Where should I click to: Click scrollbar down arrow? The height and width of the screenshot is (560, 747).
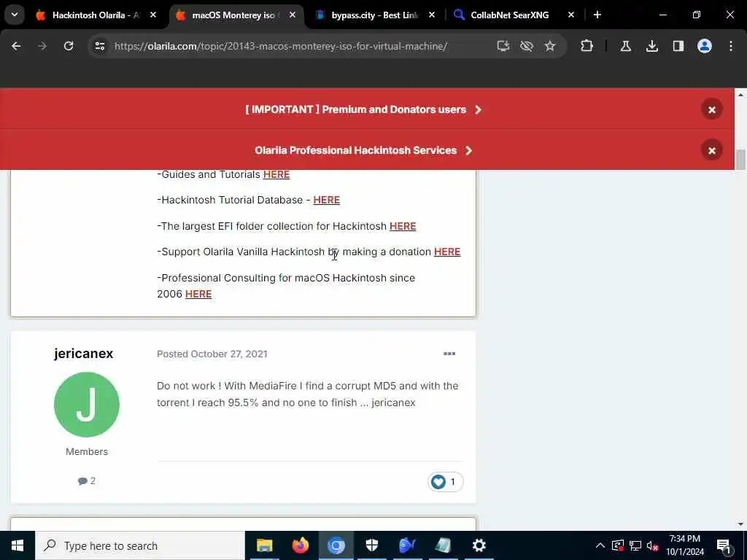[740, 524]
